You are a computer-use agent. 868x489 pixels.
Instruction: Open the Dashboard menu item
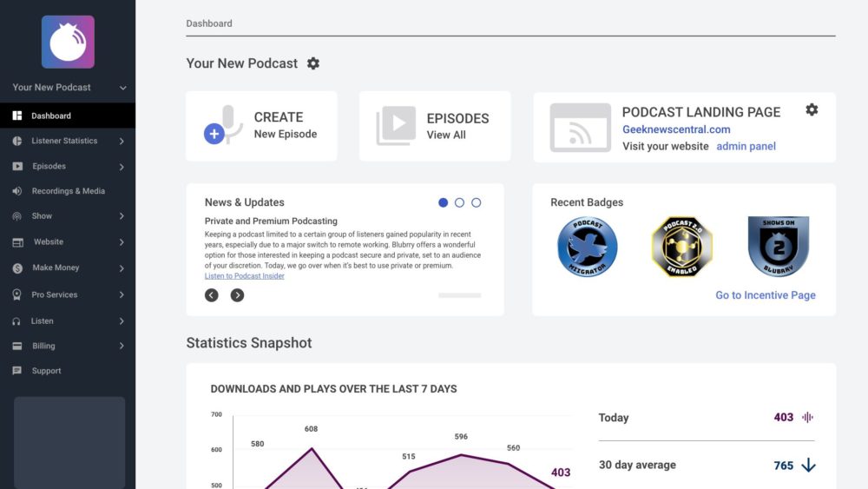pos(68,116)
